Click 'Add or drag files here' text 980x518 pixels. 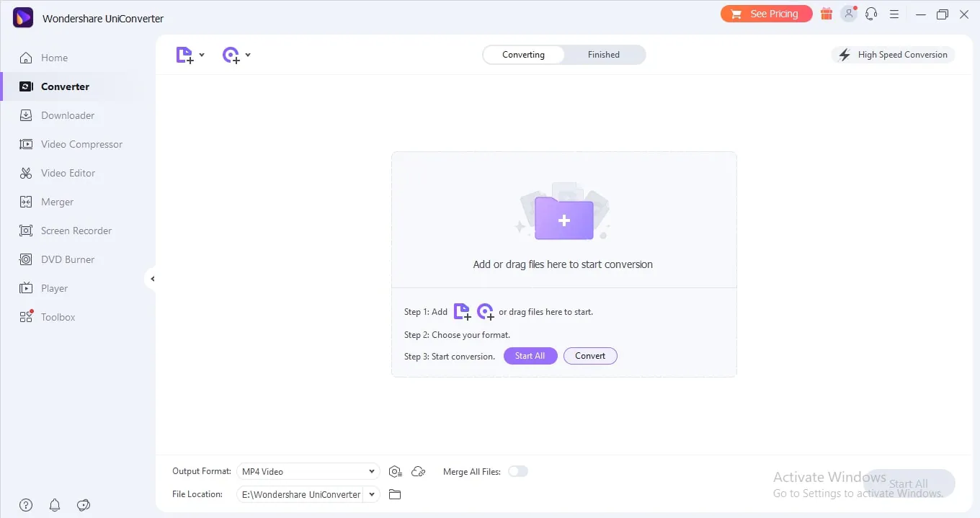click(x=563, y=264)
